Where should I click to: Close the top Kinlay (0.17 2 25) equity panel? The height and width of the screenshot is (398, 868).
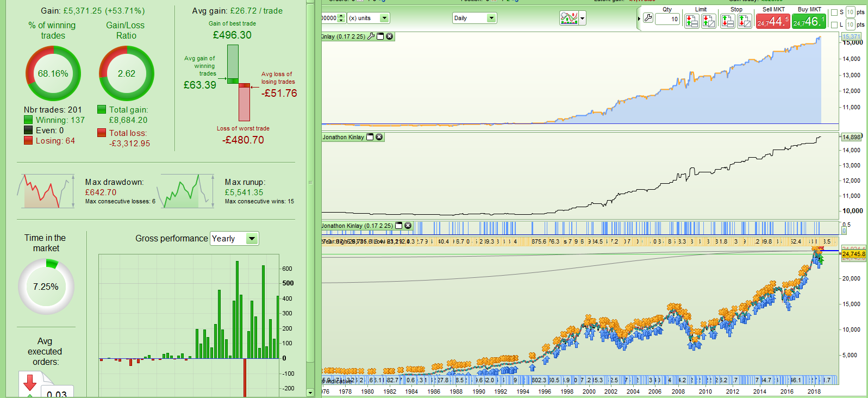click(x=389, y=36)
